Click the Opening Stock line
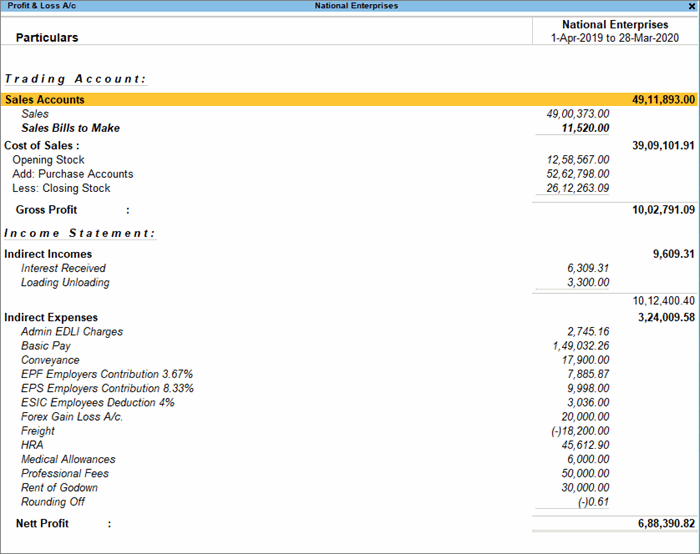This screenshot has width=700, height=554. point(48,160)
